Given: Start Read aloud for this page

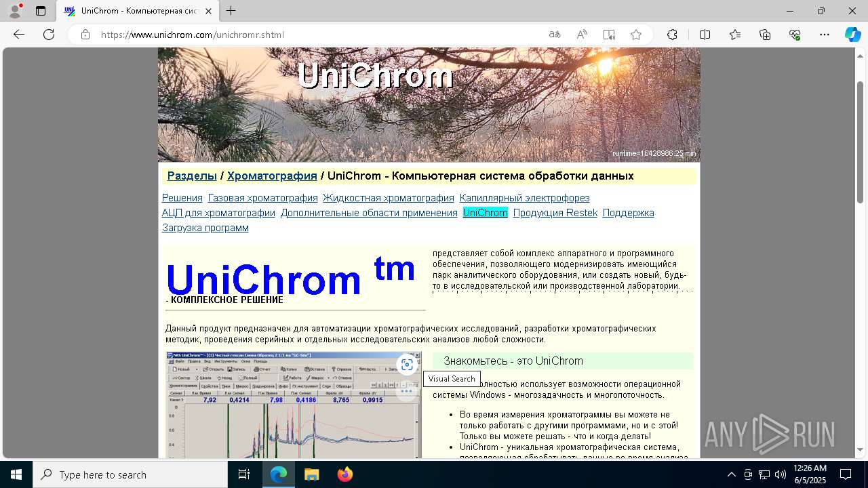Looking at the screenshot, I should (x=582, y=35).
